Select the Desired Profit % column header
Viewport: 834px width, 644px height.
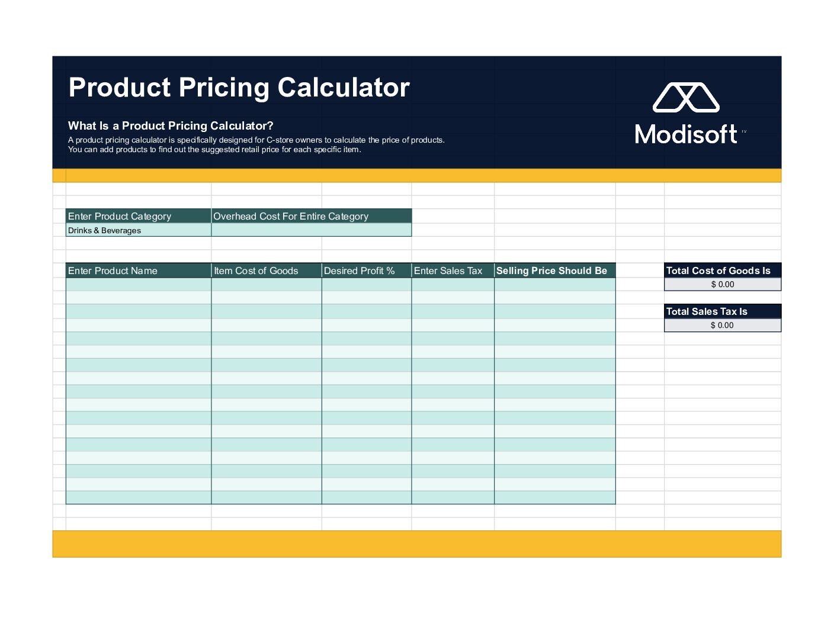click(x=367, y=271)
